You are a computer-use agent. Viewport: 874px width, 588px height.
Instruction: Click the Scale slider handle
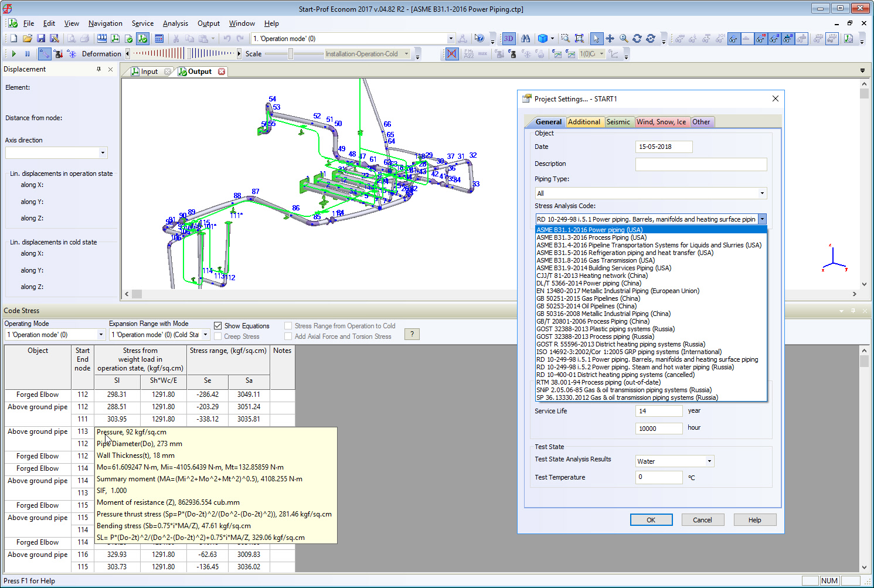[291, 54]
